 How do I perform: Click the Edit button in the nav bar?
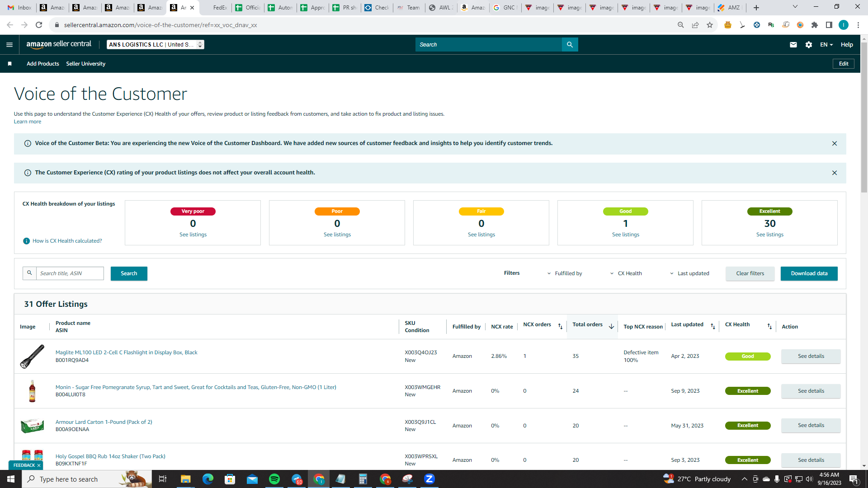click(x=844, y=64)
